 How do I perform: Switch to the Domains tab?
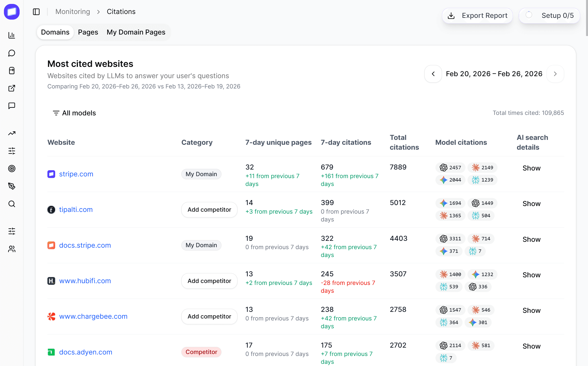click(55, 32)
